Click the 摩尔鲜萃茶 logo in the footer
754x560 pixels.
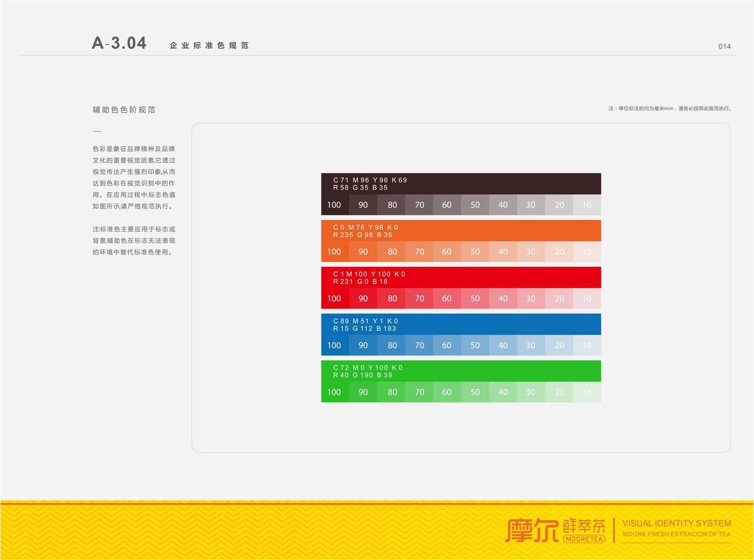(x=555, y=530)
